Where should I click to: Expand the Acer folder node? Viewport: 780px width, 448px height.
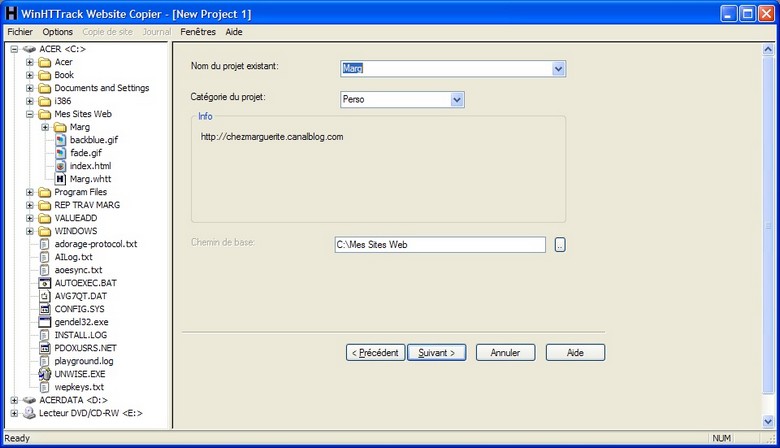[x=30, y=62]
